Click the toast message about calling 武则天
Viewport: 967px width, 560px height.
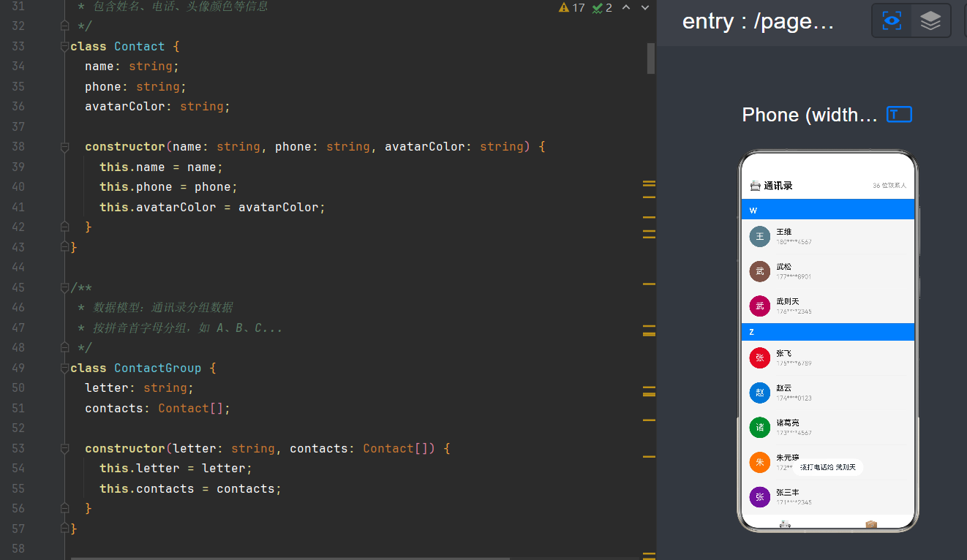[828, 467]
